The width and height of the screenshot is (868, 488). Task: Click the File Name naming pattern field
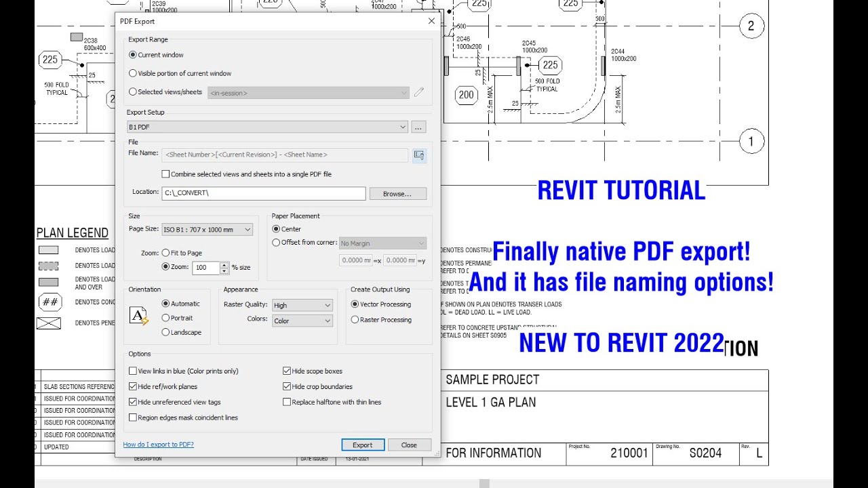[285, 155]
